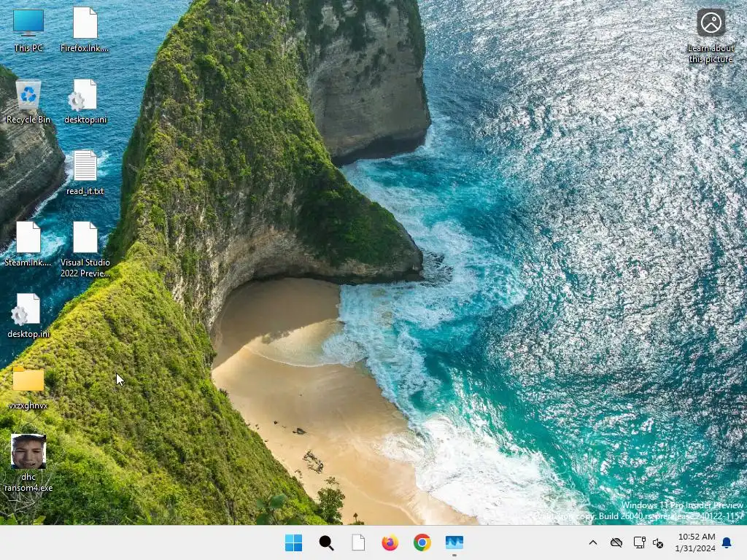Select the Firefox.lnk file icon
Image resolution: width=747 pixels, height=560 pixels.
coord(85,29)
